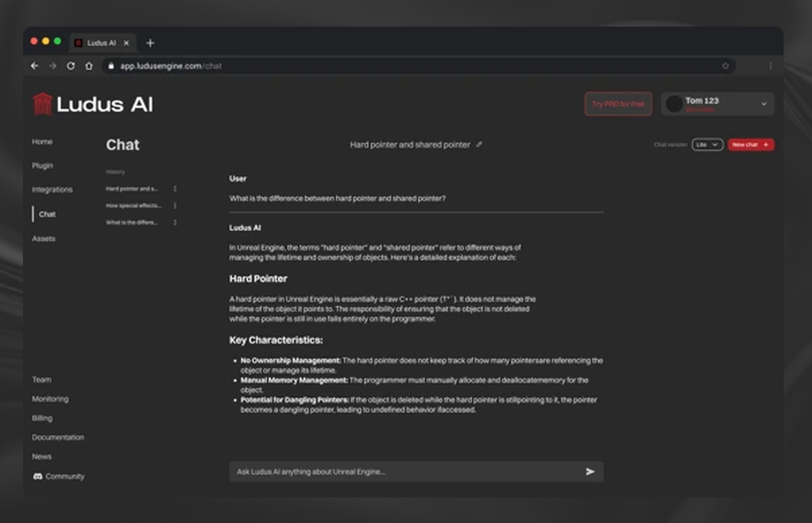Click the Ludus AI logo
This screenshot has width=812, height=523.
click(x=93, y=104)
